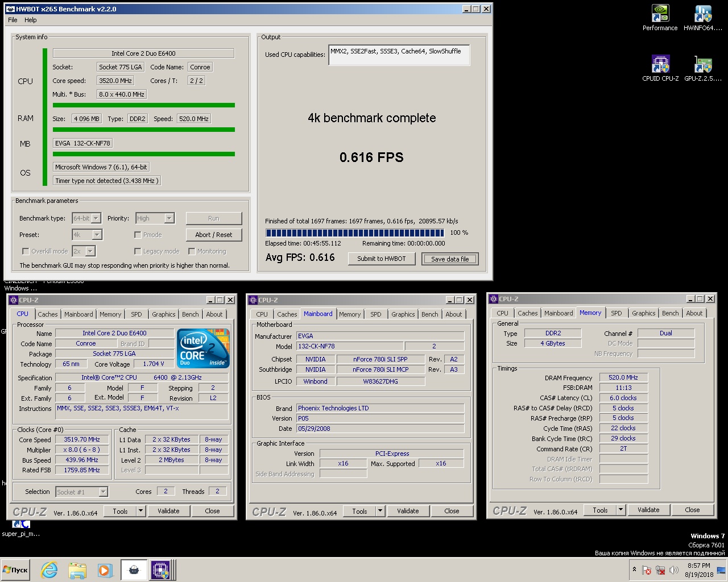The width and height of the screenshot is (728, 582).
Task: Click the Intel Core 2 Duo logo
Action: [x=204, y=348]
